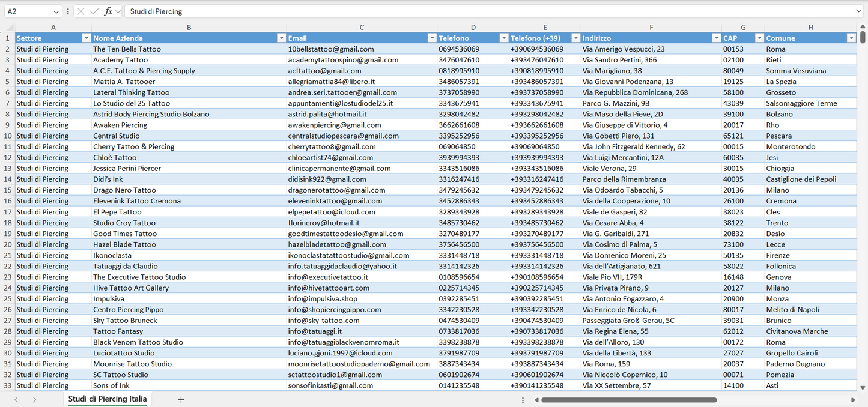Select the Studi di Piercing Italia sheet tab

[x=108, y=399]
